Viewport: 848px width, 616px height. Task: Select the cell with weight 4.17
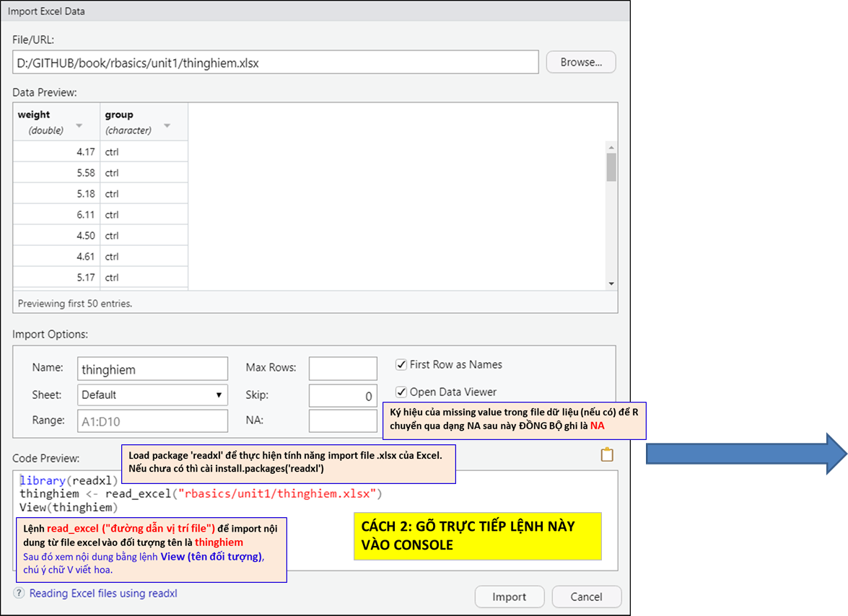coord(57,152)
